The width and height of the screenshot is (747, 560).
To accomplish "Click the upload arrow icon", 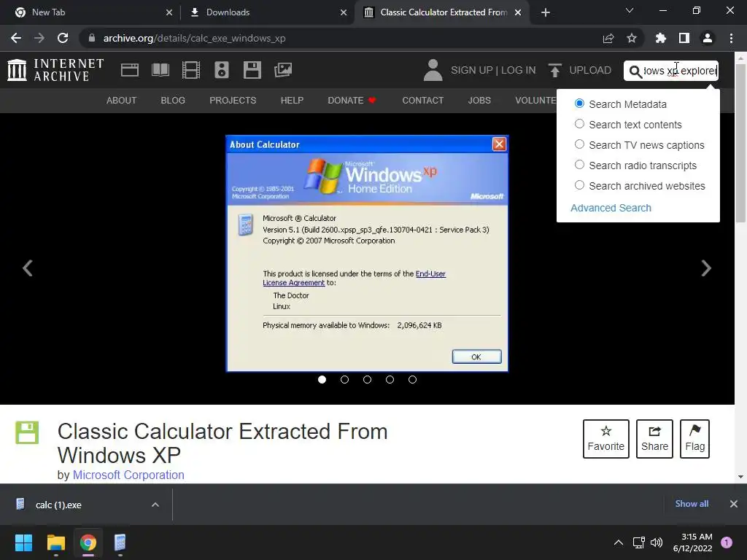I will click(x=554, y=70).
